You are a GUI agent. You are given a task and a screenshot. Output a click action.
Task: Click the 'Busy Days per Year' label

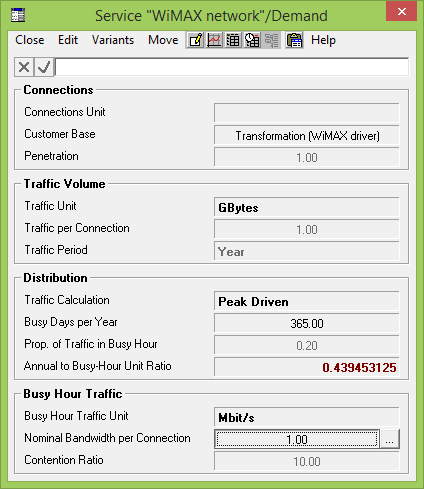[x=71, y=322]
